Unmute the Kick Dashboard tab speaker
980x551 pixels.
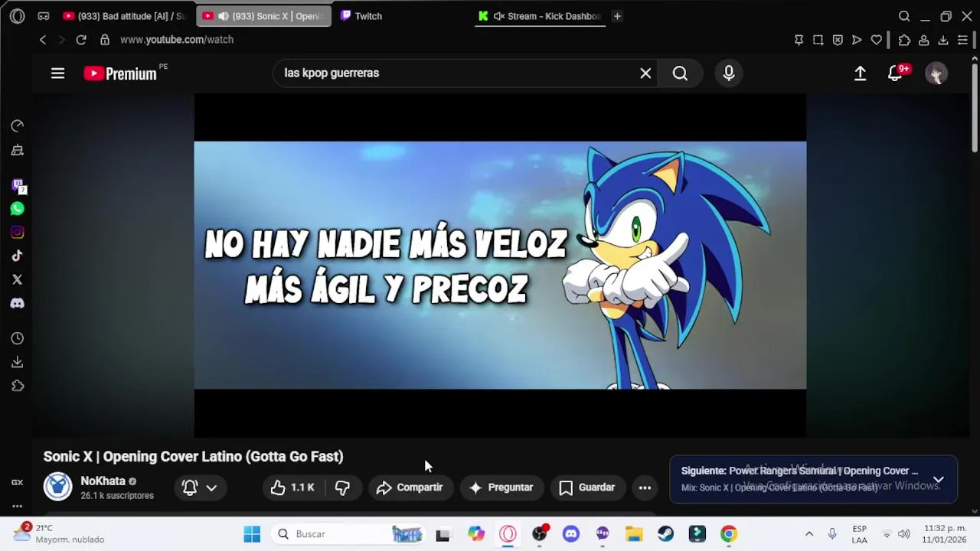tap(499, 16)
